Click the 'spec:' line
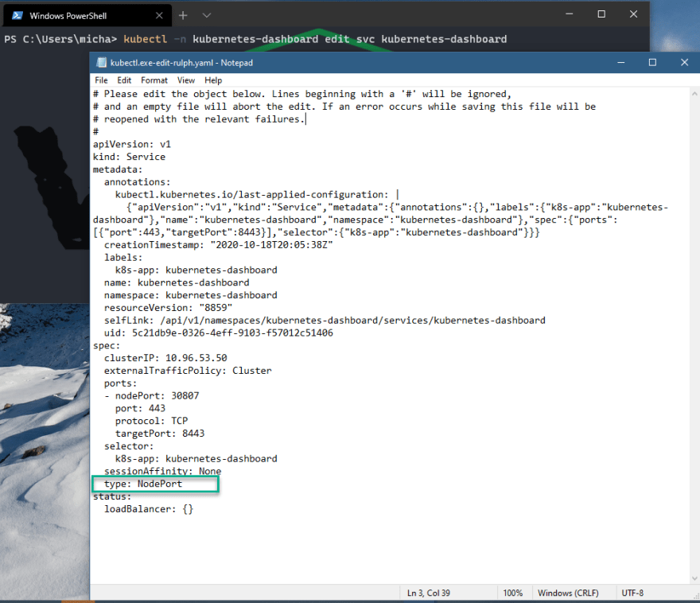Image resolution: width=700 pixels, height=603 pixels. [x=107, y=345]
